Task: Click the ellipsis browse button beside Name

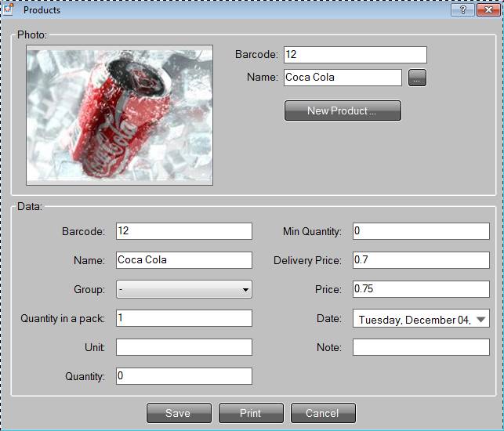Action: point(417,78)
